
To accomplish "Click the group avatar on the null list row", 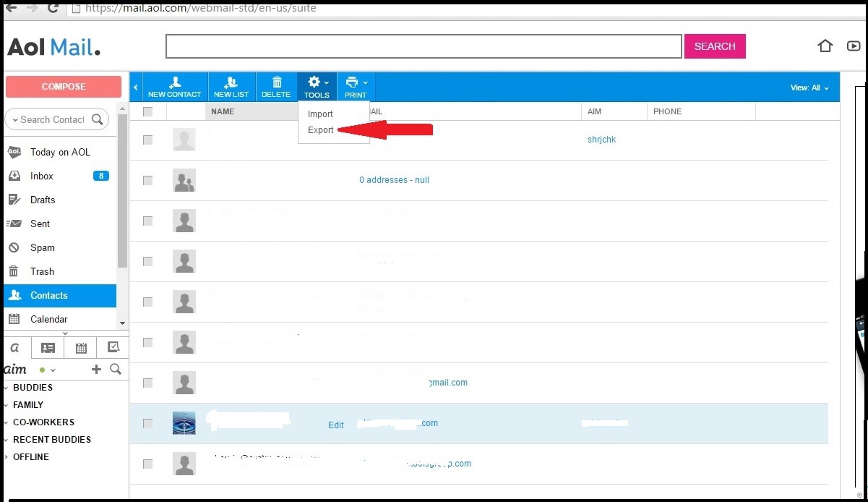I will point(184,180).
